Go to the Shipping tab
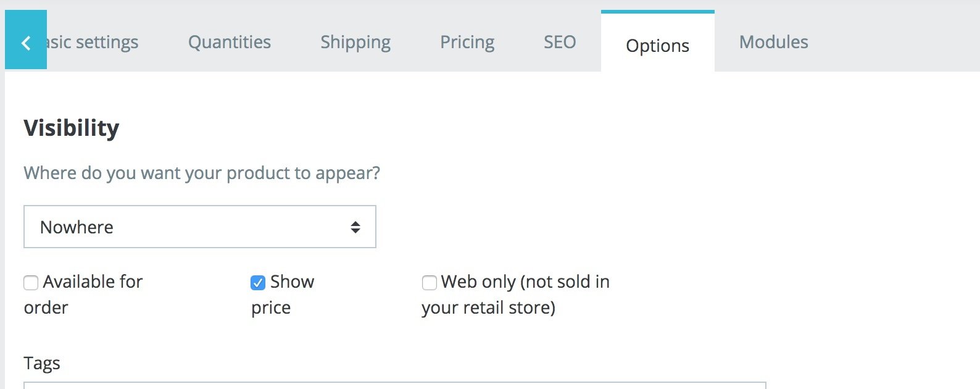 (355, 42)
